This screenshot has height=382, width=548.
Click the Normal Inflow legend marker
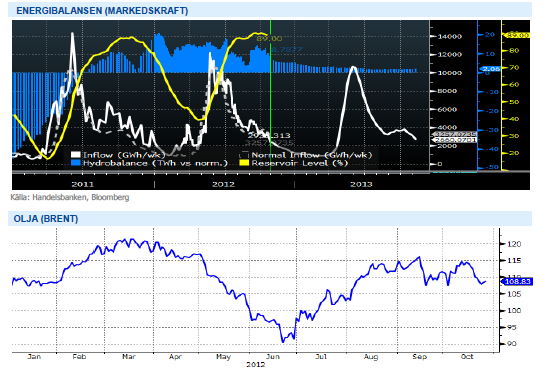(x=244, y=155)
